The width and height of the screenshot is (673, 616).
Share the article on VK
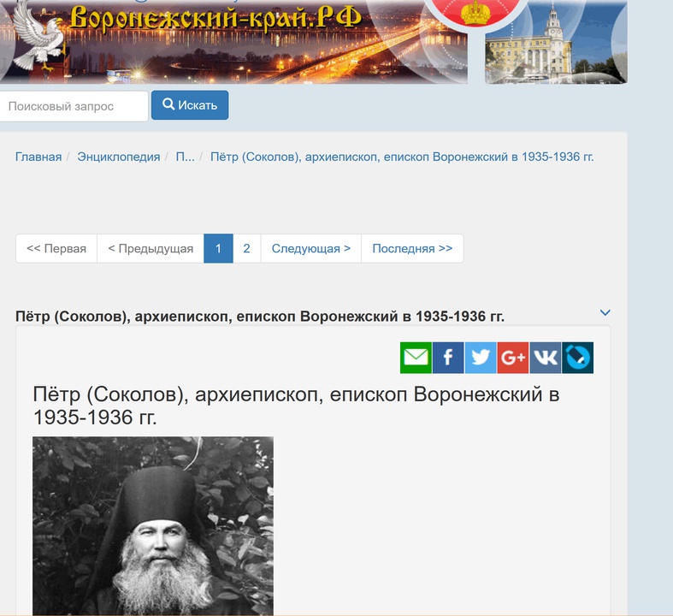click(545, 358)
